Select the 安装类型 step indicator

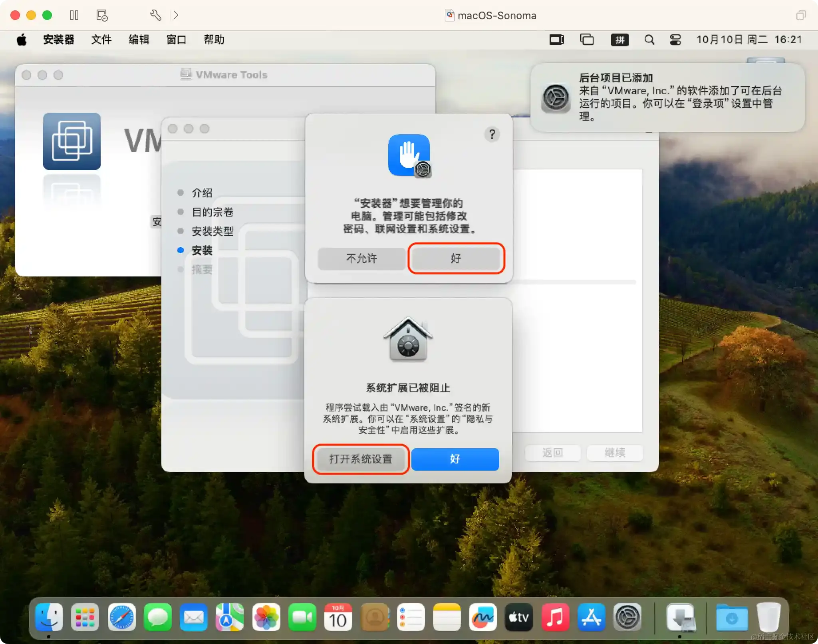(212, 231)
